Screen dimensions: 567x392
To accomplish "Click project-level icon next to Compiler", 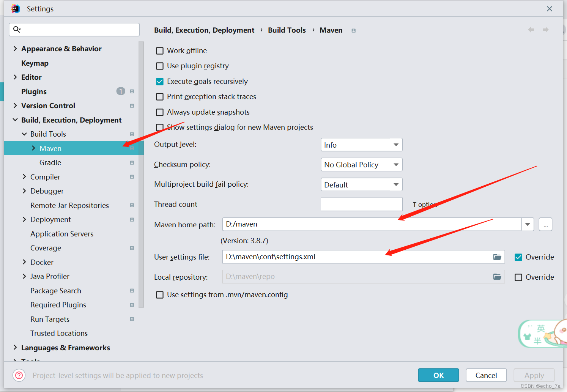I will point(132,177).
